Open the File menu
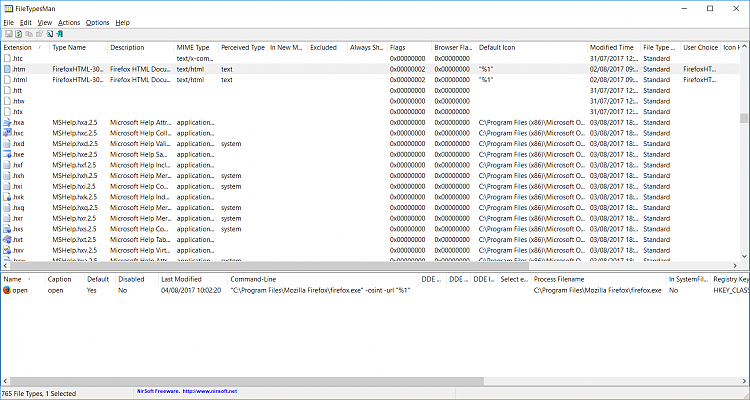This screenshot has height=400, width=750. (x=10, y=22)
